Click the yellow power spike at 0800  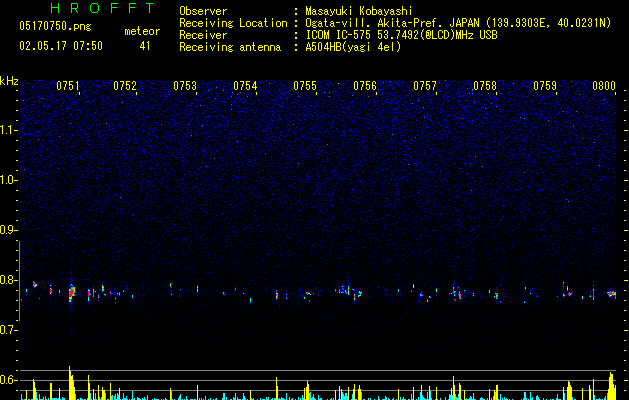(x=612, y=386)
